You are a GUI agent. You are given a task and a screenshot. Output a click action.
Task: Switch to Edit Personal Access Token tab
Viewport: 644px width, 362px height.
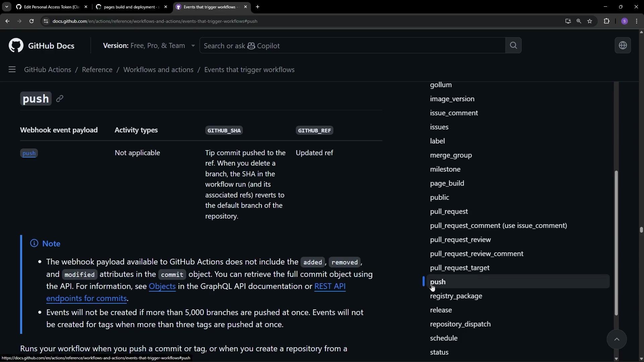pos(52,7)
